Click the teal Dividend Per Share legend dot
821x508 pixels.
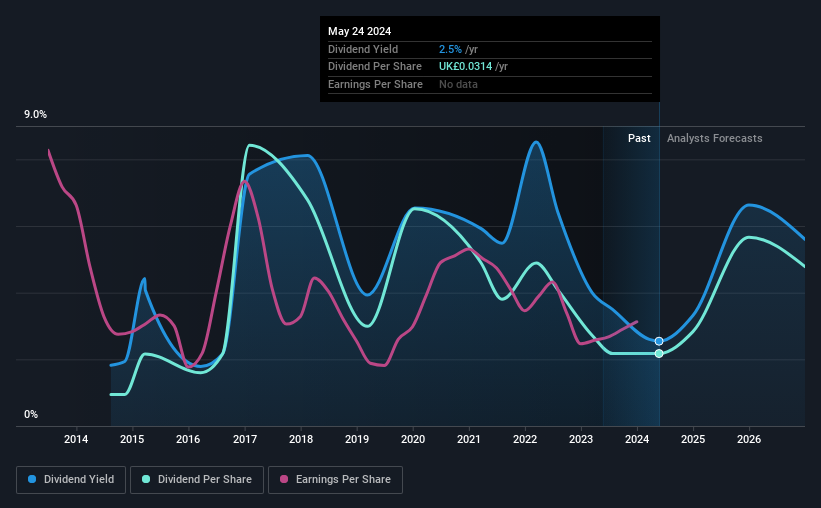tap(146, 479)
